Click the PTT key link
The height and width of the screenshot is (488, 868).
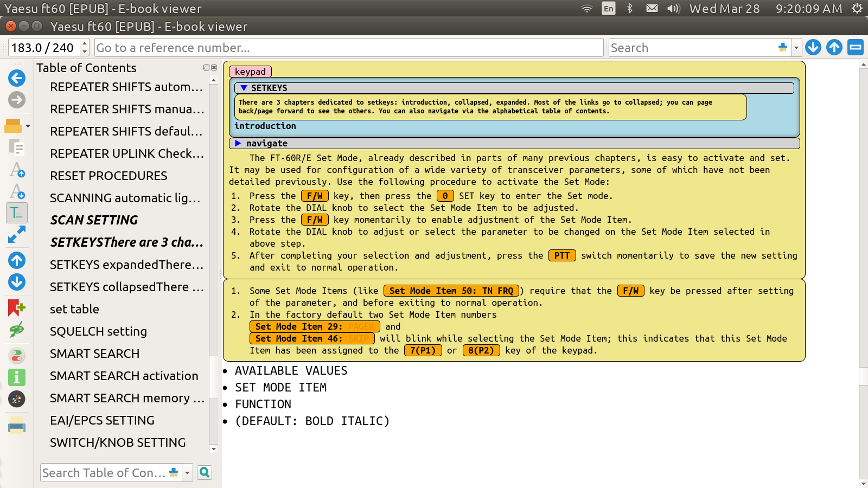pos(562,255)
